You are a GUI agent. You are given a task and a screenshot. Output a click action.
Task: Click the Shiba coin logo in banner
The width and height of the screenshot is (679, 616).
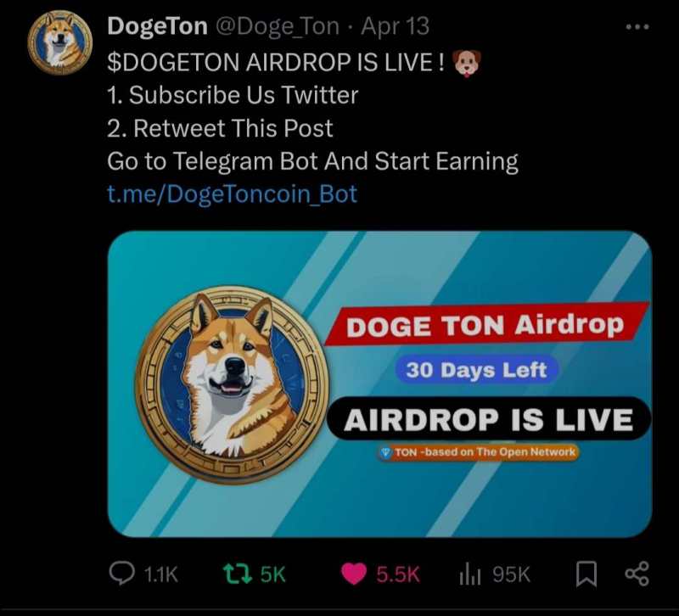coord(232,384)
